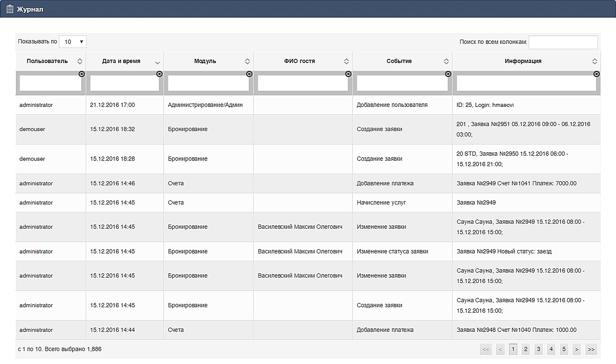
Task: Clear the ФИО гостя filter
Action: pos(348,74)
